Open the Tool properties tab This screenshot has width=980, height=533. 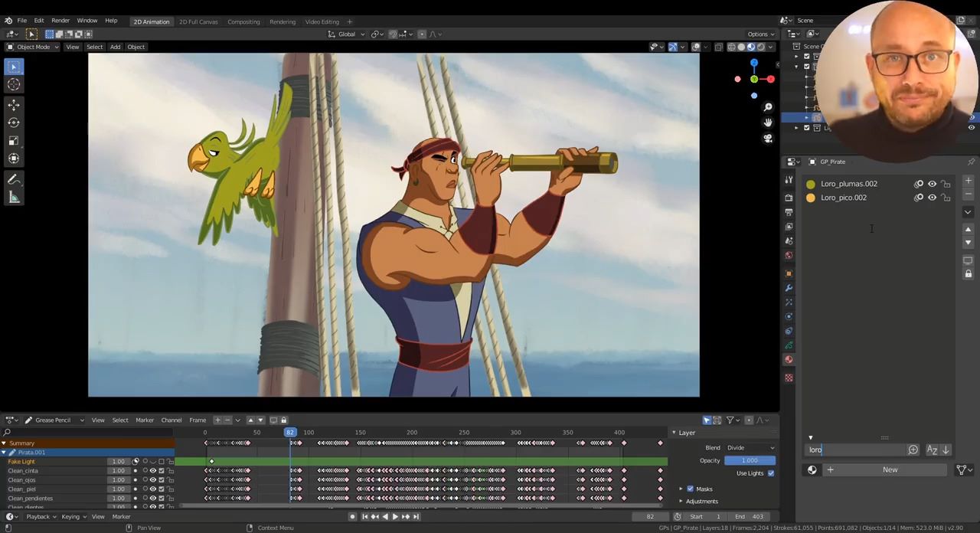click(x=789, y=179)
